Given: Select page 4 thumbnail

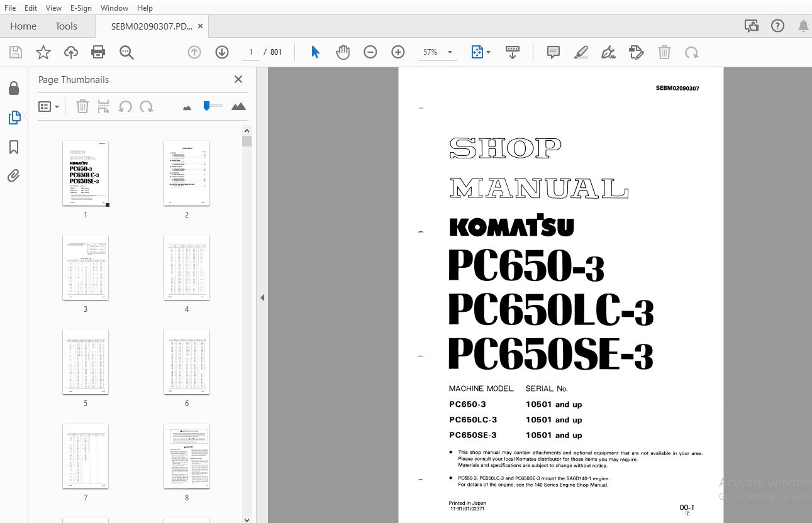Looking at the screenshot, I should pos(187,268).
